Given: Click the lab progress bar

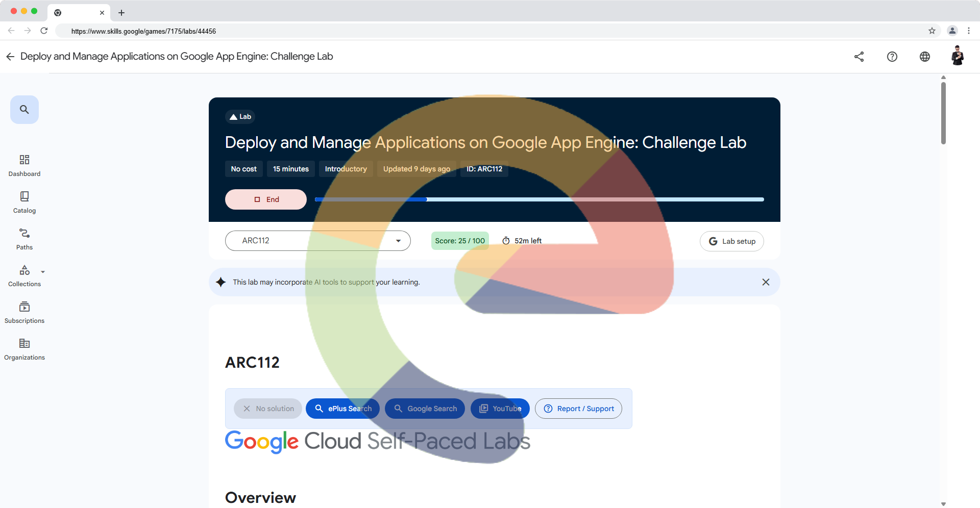Looking at the screenshot, I should 540,199.
